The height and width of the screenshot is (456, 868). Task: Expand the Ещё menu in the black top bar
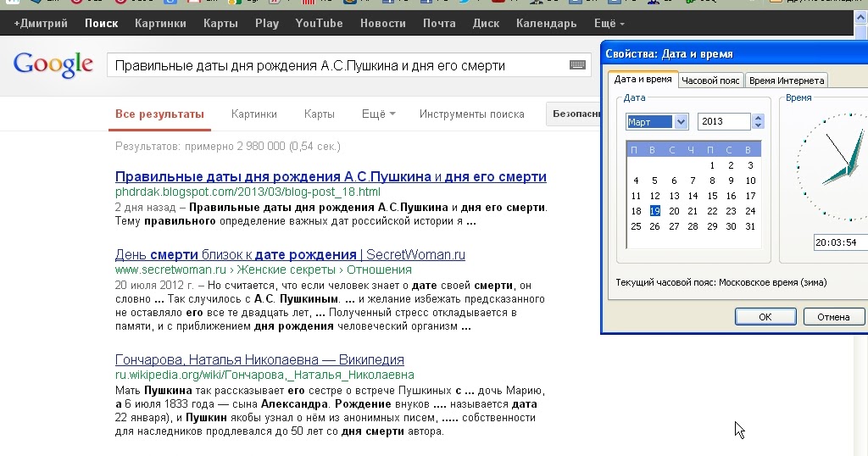pos(609,23)
